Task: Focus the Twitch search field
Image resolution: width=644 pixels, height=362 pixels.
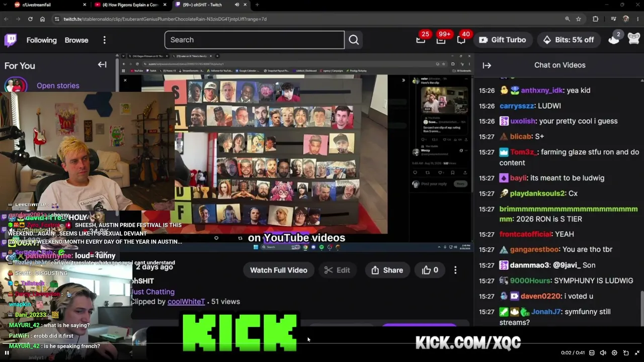Action: tap(255, 40)
